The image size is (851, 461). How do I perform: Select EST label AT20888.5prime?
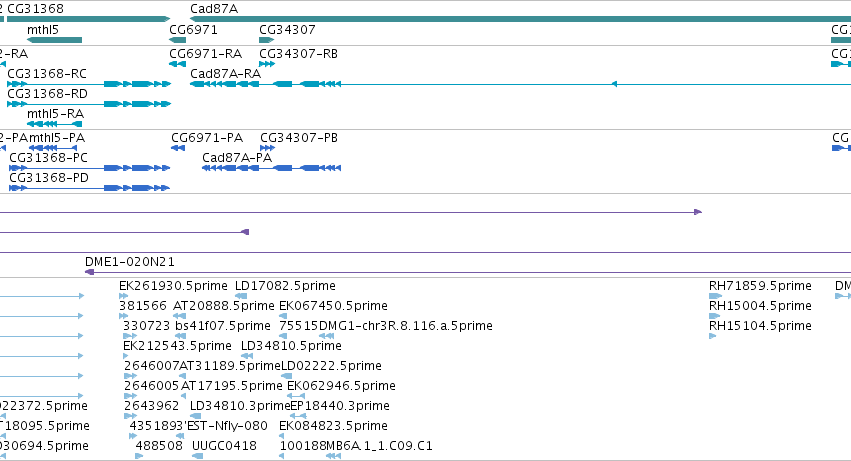pyautogui.click(x=224, y=306)
